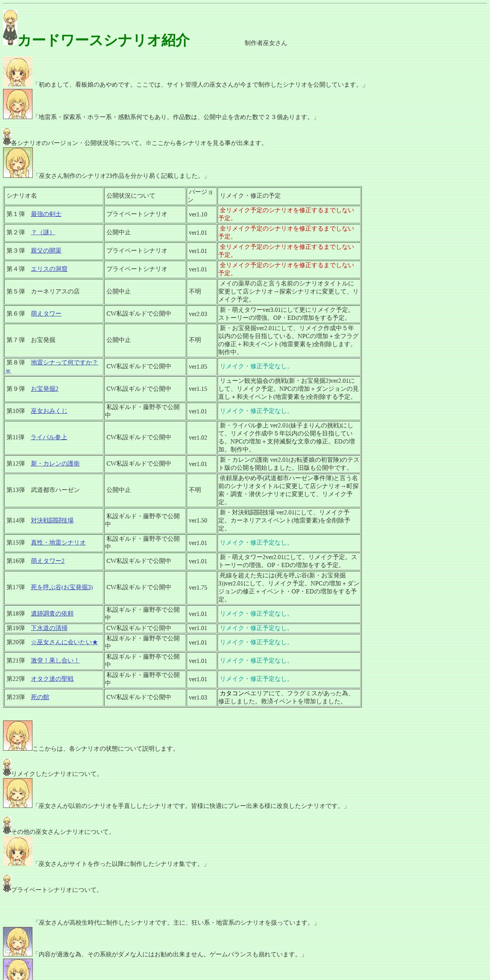The height and width of the screenshot is (980, 490).
Task: Click the portrait next to ここからは、各シナリオの状態
Action: pos(18,735)
